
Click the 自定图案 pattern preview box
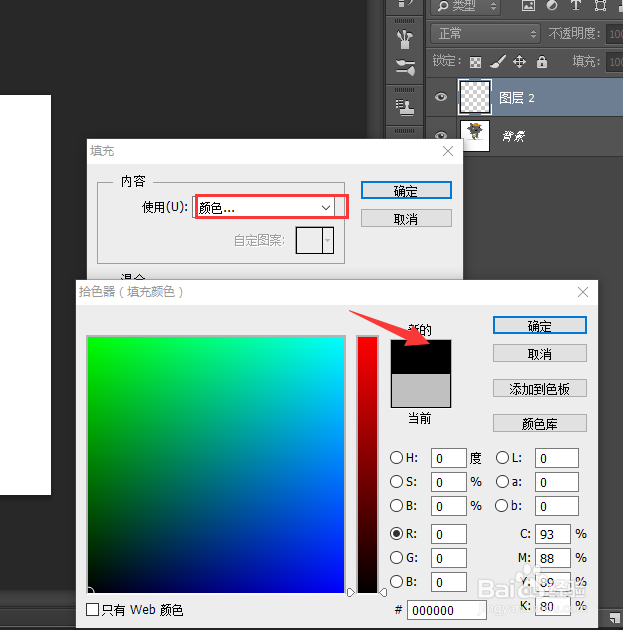[x=309, y=240]
